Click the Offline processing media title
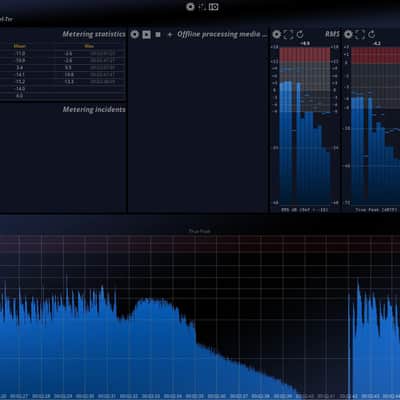This screenshot has width=400, height=400. point(222,34)
